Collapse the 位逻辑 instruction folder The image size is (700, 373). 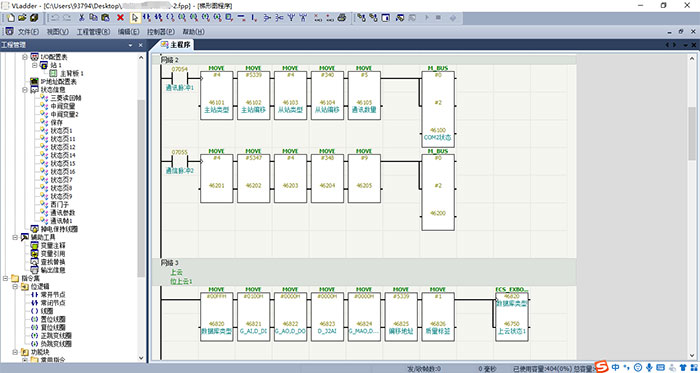pos(15,286)
